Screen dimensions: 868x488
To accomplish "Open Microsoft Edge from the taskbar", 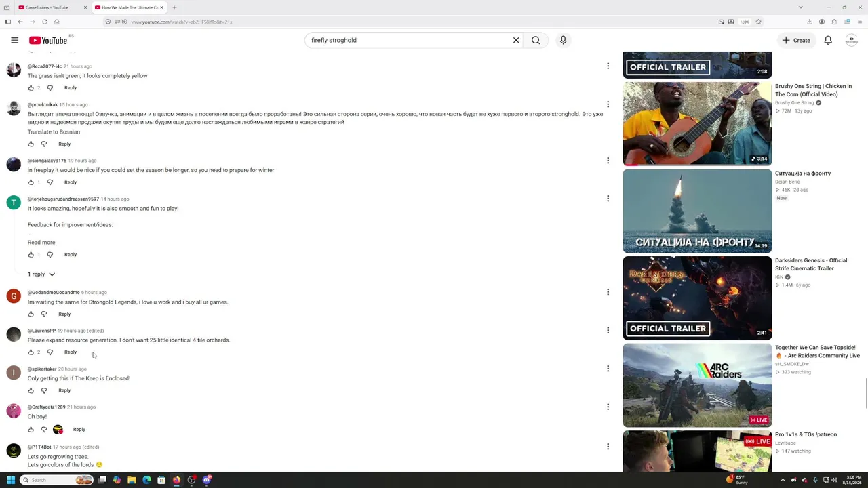I will point(146,480).
